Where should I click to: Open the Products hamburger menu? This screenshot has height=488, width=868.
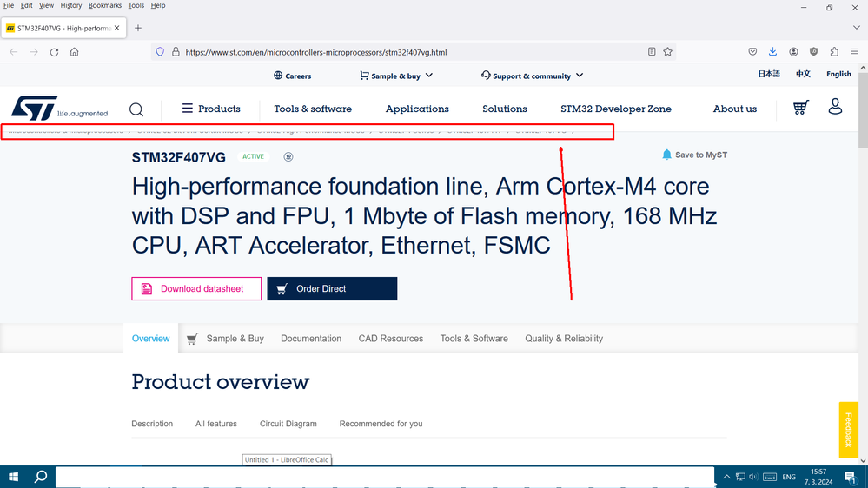(x=211, y=109)
